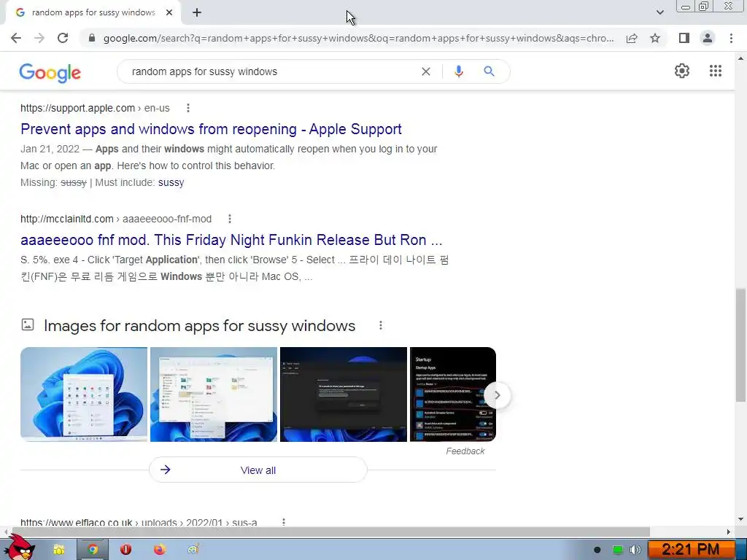Open file explorer from taskbar
Screen dimensions: 747x560
[59, 550]
